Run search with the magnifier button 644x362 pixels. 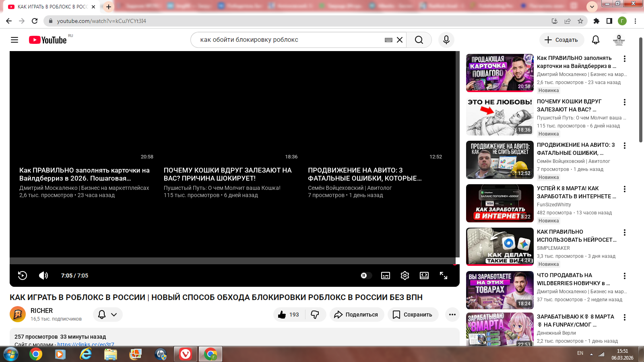point(419,40)
